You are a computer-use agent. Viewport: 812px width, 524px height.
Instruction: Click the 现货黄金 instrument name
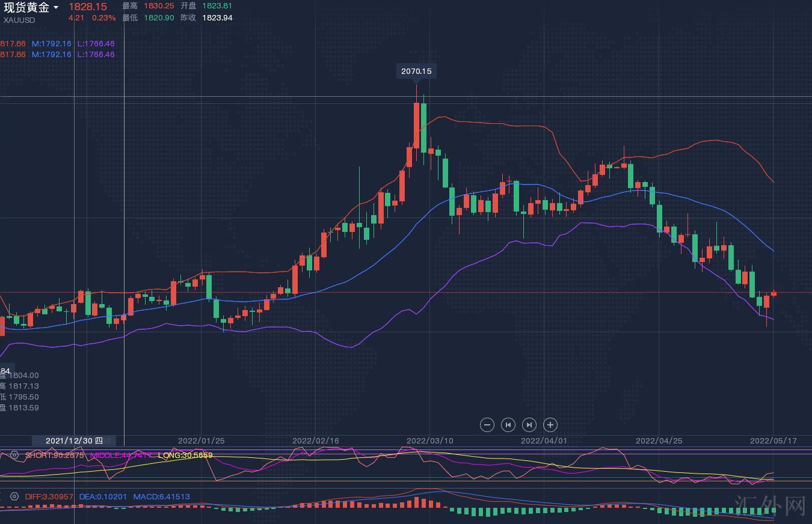coord(26,7)
